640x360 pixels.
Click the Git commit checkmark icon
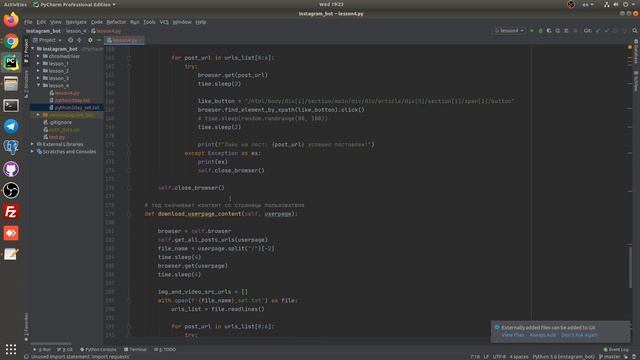tap(607, 31)
